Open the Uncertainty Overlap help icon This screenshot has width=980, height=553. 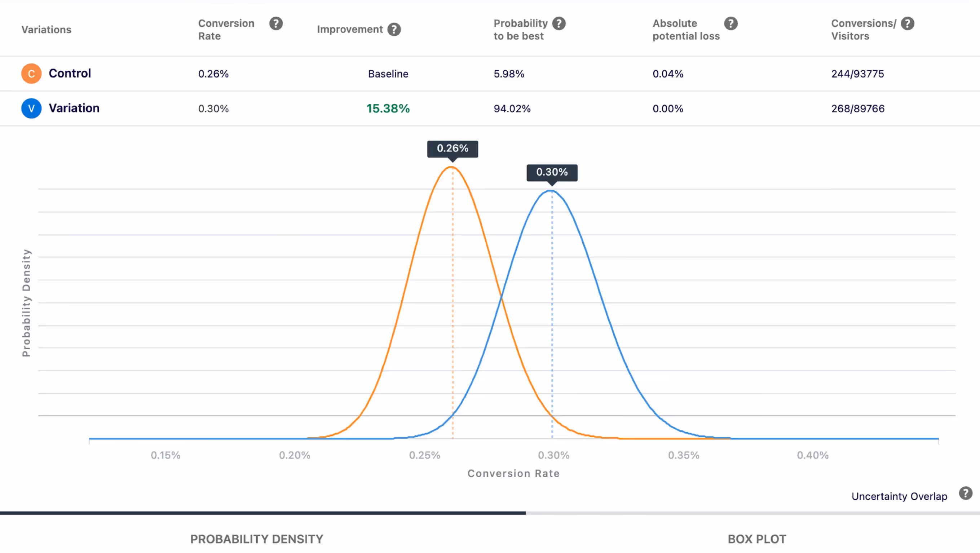(x=966, y=494)
